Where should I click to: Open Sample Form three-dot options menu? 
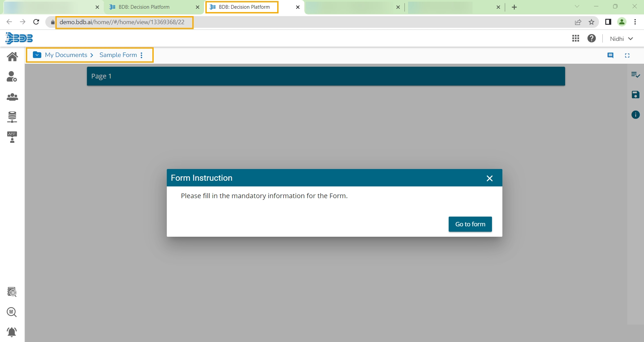point(142,55)
